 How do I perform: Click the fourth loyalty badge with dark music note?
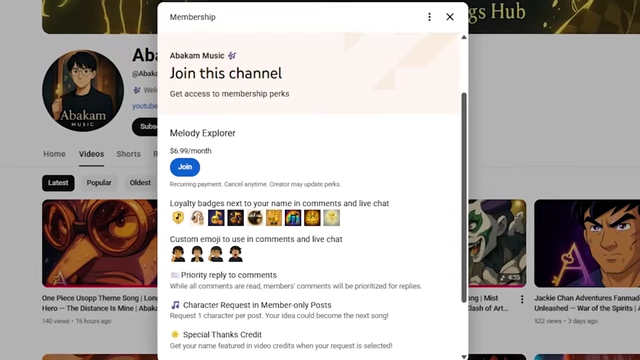point(236,218)
